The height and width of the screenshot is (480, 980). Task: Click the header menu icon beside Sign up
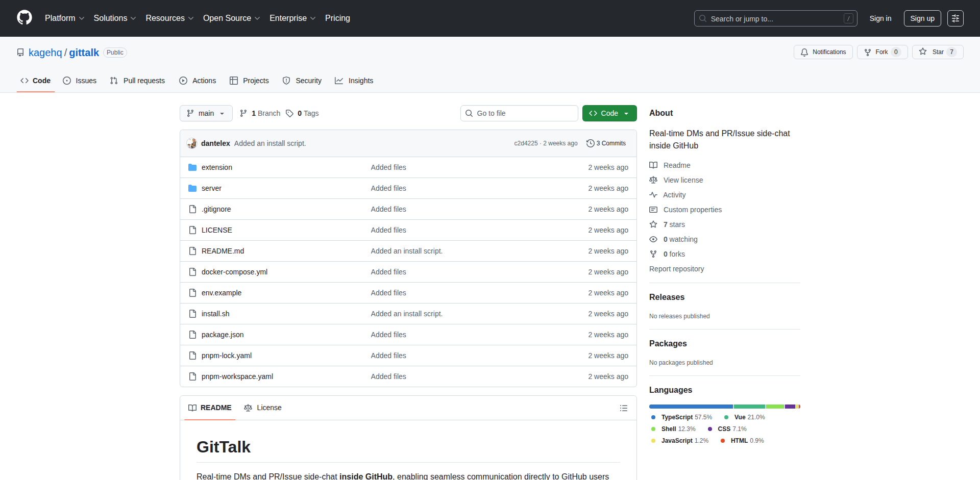[955, 18]
